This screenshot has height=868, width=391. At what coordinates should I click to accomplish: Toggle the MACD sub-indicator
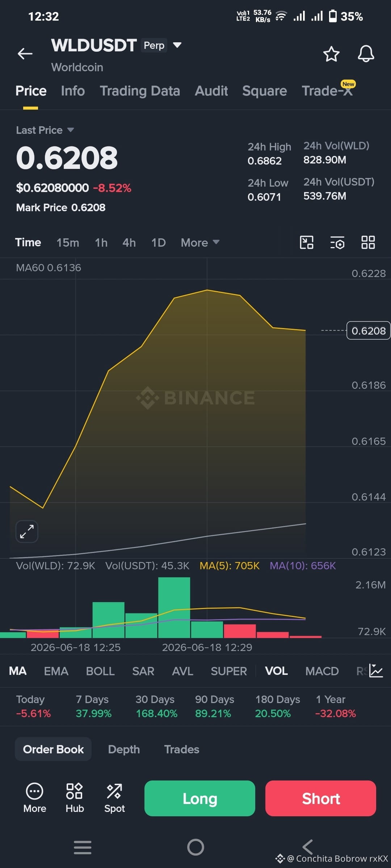[x=322, y=671]
